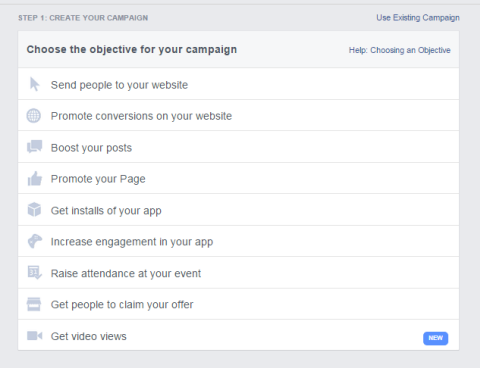Image resolution: width=480 pixels, height=368 pixels.
Task: Open 'Help: Choosing an Objective' link
Action: (399, 50)
